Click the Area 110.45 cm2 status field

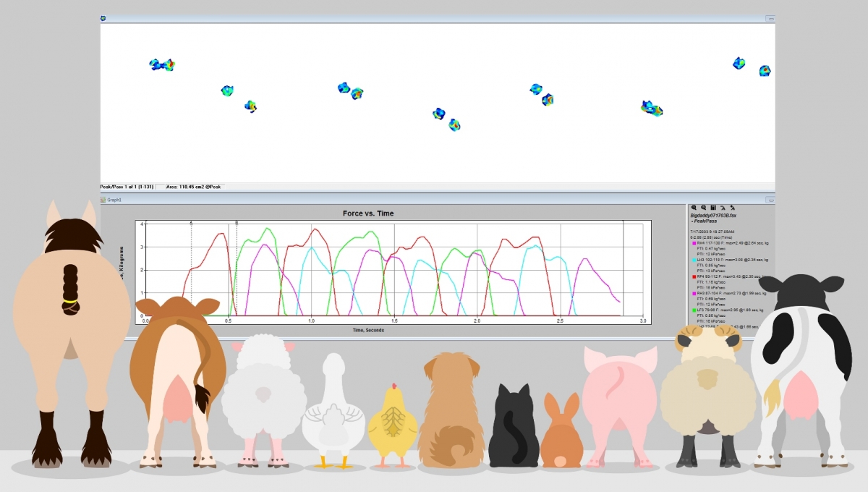click(x=193, y=187)
